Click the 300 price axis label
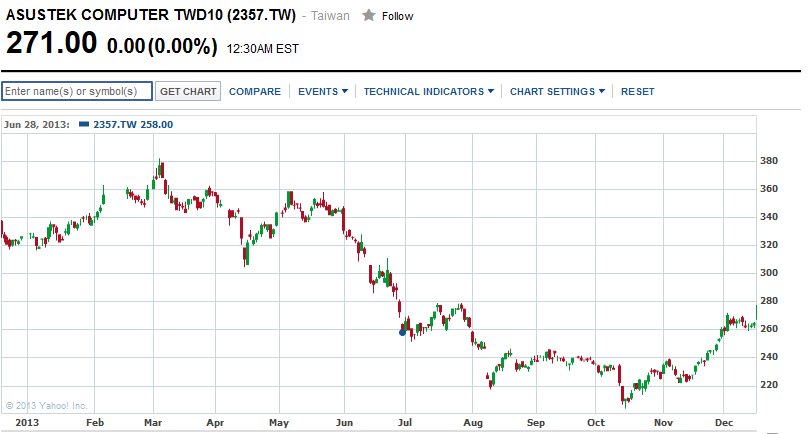The image size is (808, 434). (x=769, y=273)
